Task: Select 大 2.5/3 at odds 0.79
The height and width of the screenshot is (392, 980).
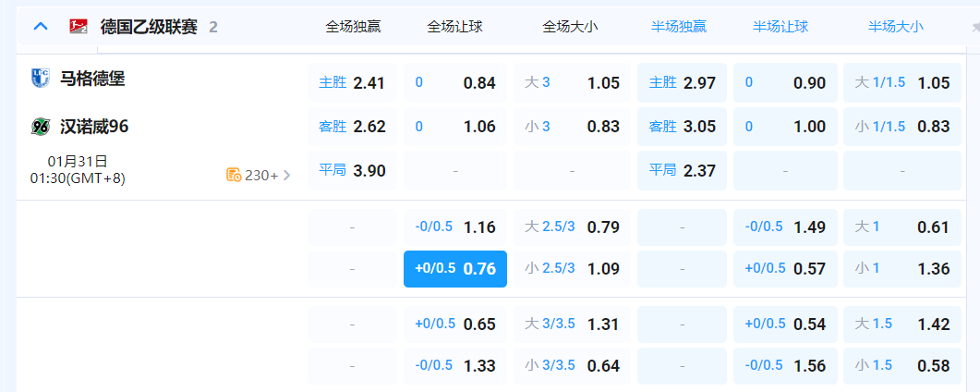Action: coord(572,227)
